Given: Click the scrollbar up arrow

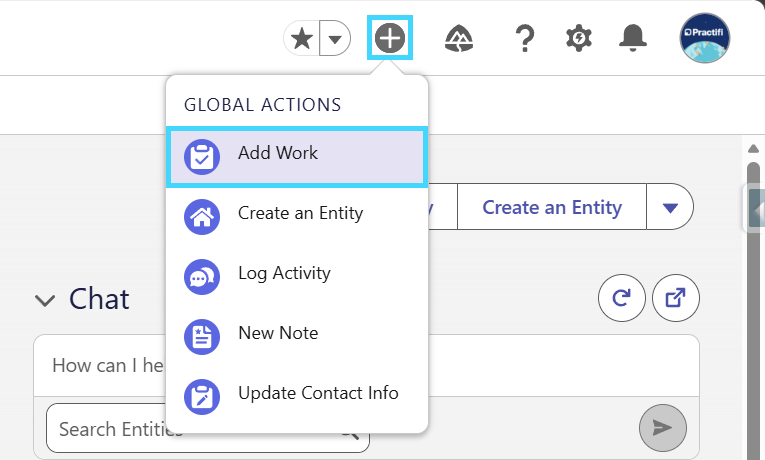Looking at the screenshot, I should 753,148.
